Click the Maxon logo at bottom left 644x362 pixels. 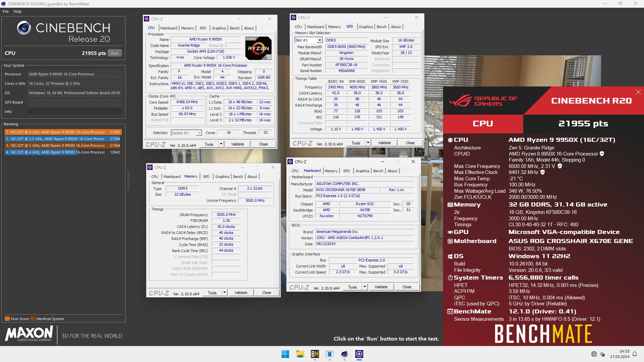point(29,333)
